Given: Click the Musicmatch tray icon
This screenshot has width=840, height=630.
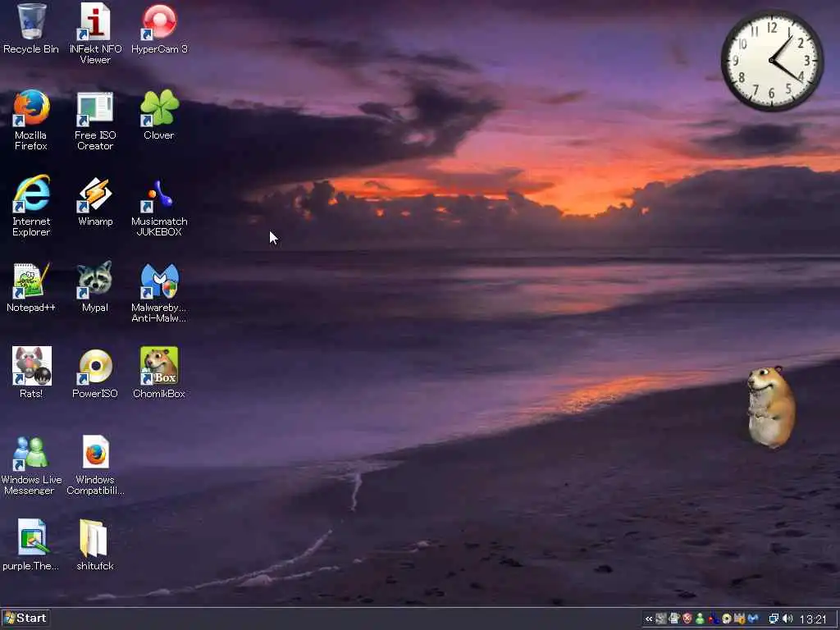Looking at the screenshot, I should pos(714,619).
